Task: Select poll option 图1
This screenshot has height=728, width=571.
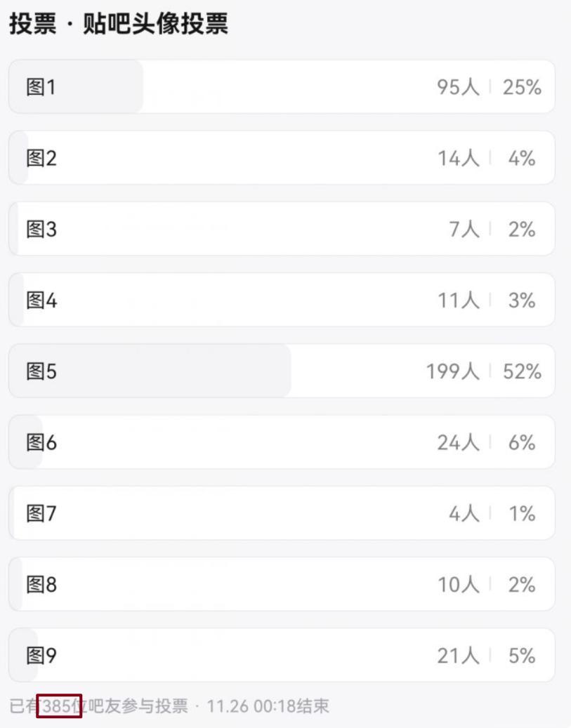Action: pyautogui.click(x=281, y=87)
